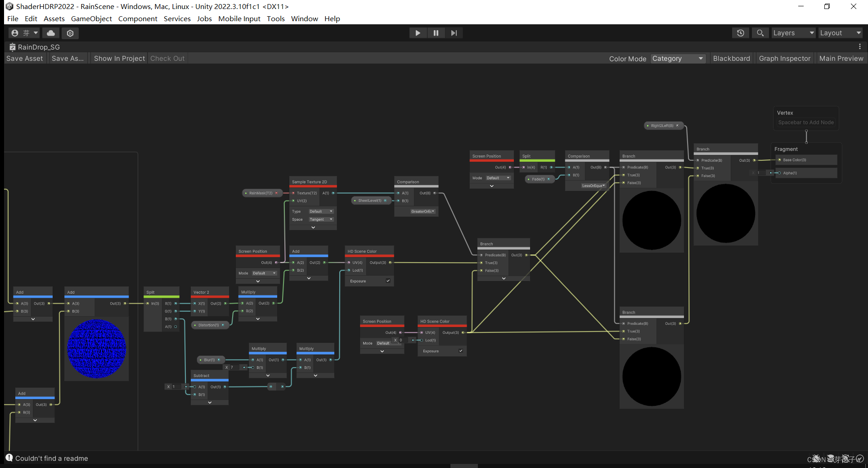Open RainDrop_SG window more options menu
The width and height of the screenshot is (868, 468).
point(859,47)
